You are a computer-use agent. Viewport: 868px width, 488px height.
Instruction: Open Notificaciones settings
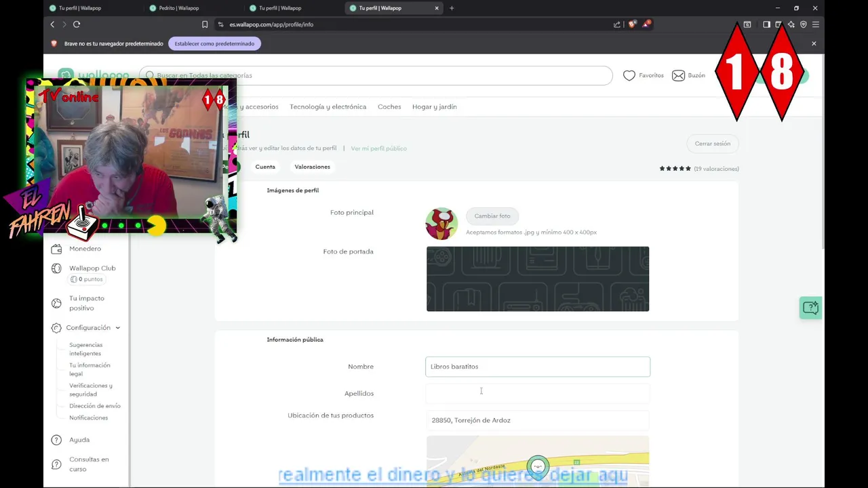(x=89, y=418)
